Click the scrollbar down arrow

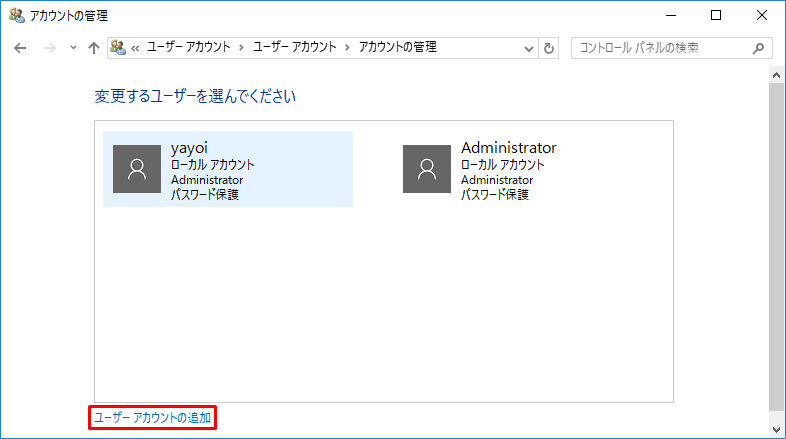(776, 429)
